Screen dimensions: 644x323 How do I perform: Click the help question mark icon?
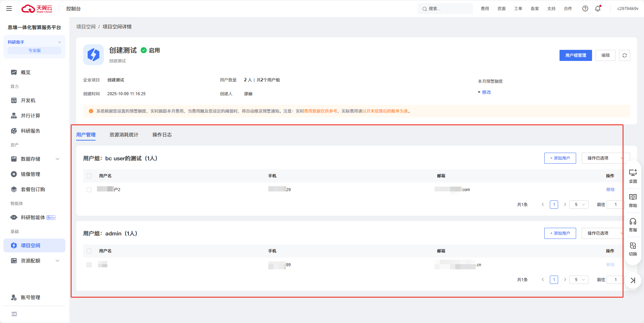[x=585, y=9]
